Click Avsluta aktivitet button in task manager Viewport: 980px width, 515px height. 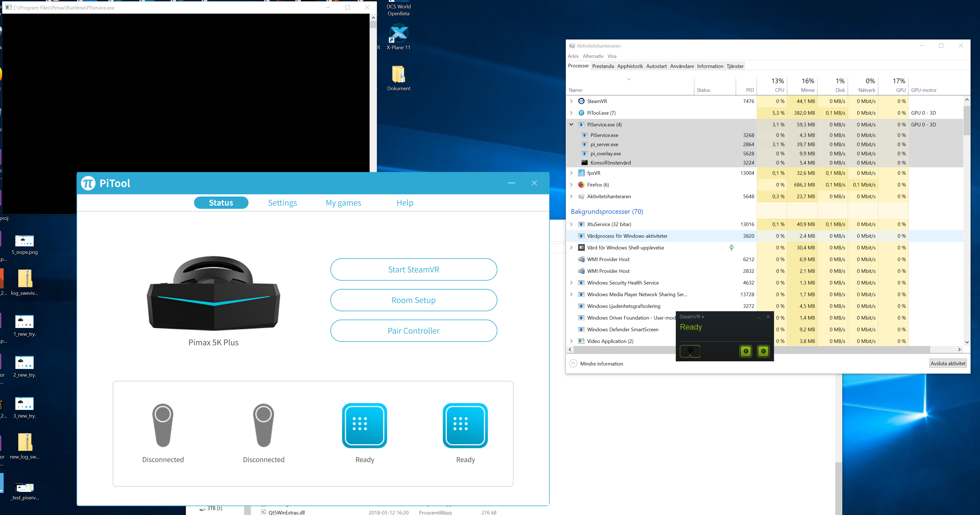coord(948,363)
